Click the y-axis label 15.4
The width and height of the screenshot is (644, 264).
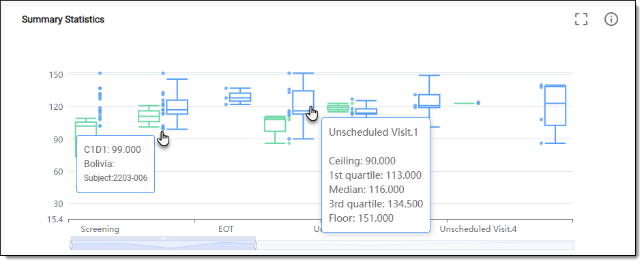click(x=55, y=220)
